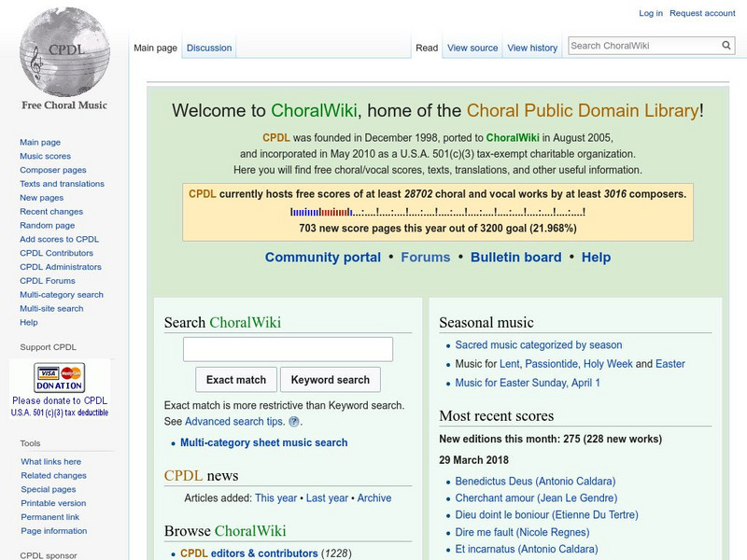Open the search tips help icon
747x560 pixels.
coord(294,422)
